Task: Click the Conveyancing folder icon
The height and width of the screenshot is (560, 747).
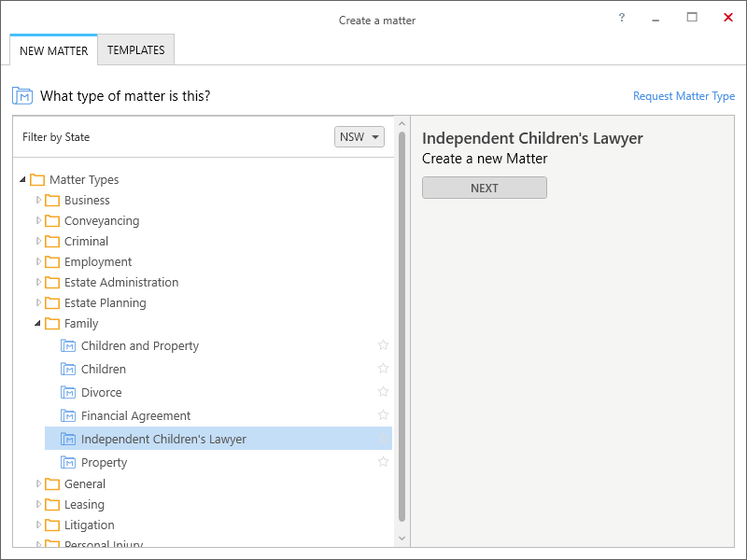Action: [52, 221]
